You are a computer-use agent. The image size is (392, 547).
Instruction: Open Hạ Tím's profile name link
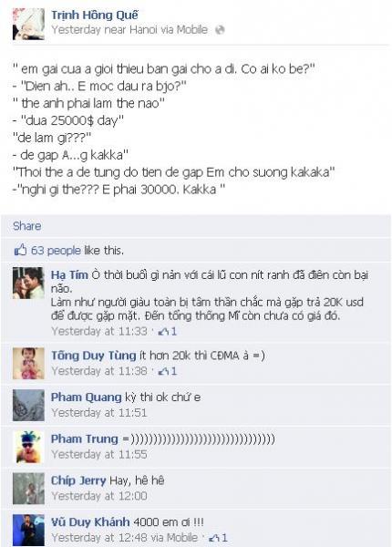coord(69,275)
